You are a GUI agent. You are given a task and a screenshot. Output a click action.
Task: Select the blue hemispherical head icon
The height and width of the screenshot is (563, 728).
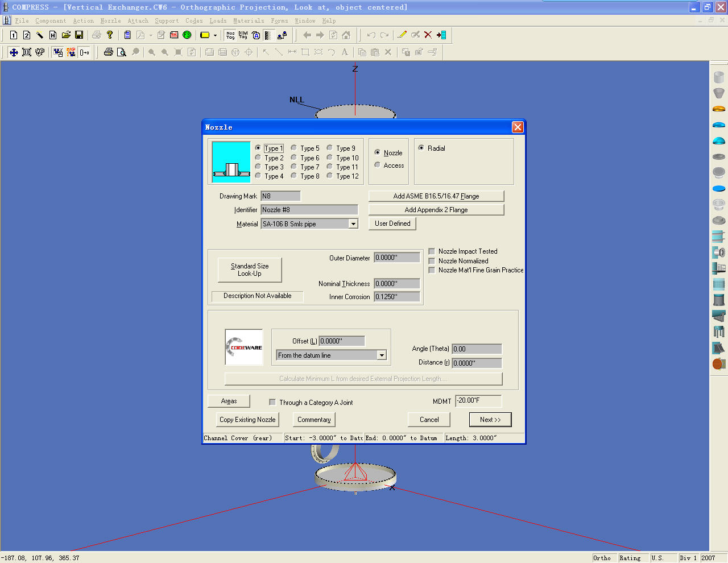coord(719,140)
